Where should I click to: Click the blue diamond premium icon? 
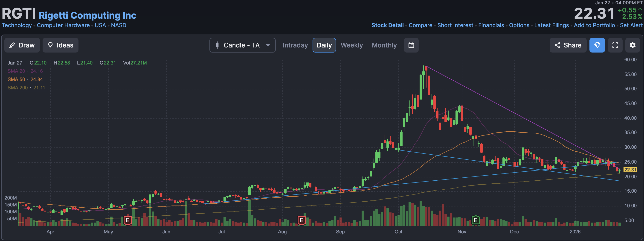[597, 45]
